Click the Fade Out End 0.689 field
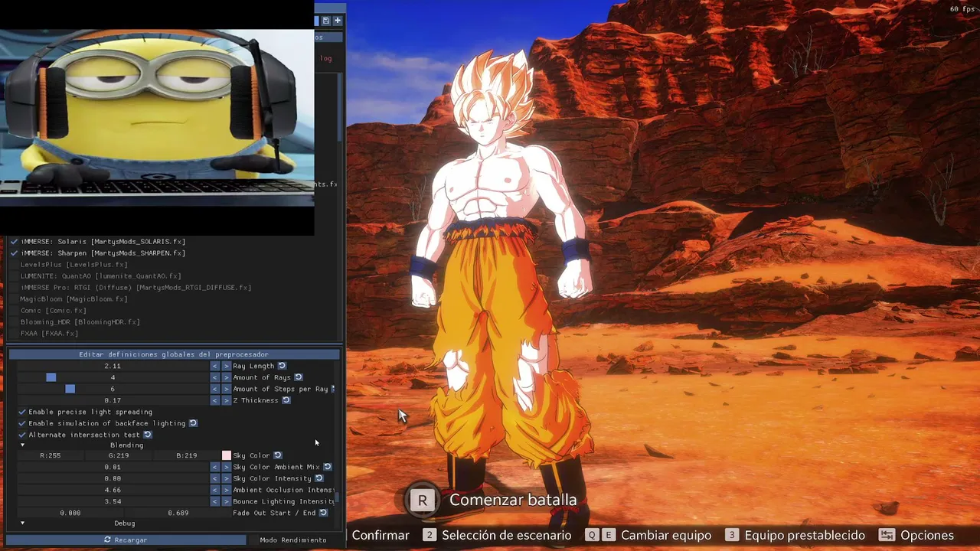This screenshot has width=980, height=551. click(178, 513)
